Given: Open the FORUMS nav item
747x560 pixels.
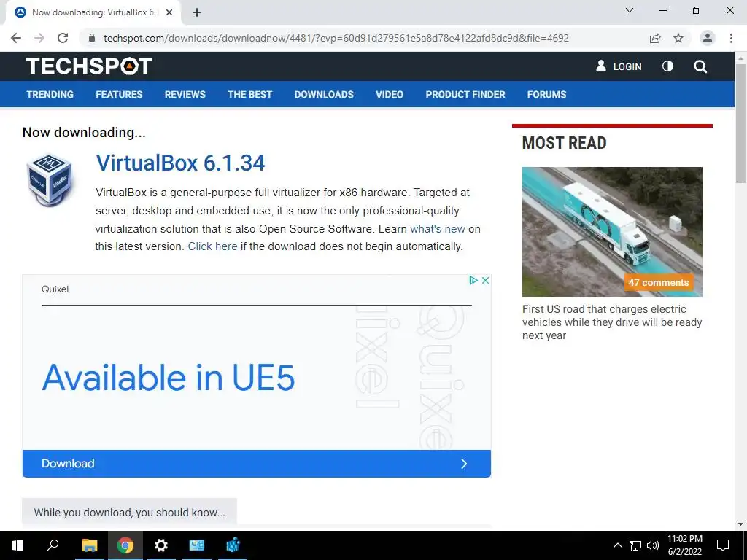Looking at the screenshot, I should [x=546, y=94].
